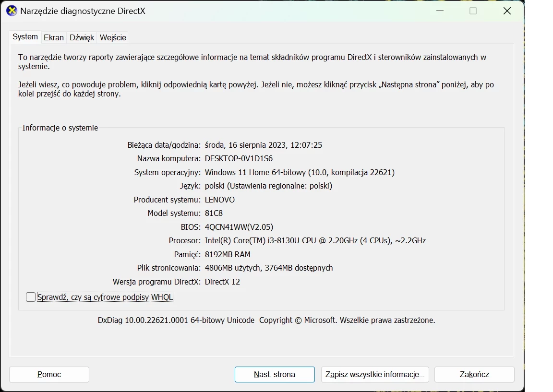Select the Dźwięk tab

(x=82, y=37)
